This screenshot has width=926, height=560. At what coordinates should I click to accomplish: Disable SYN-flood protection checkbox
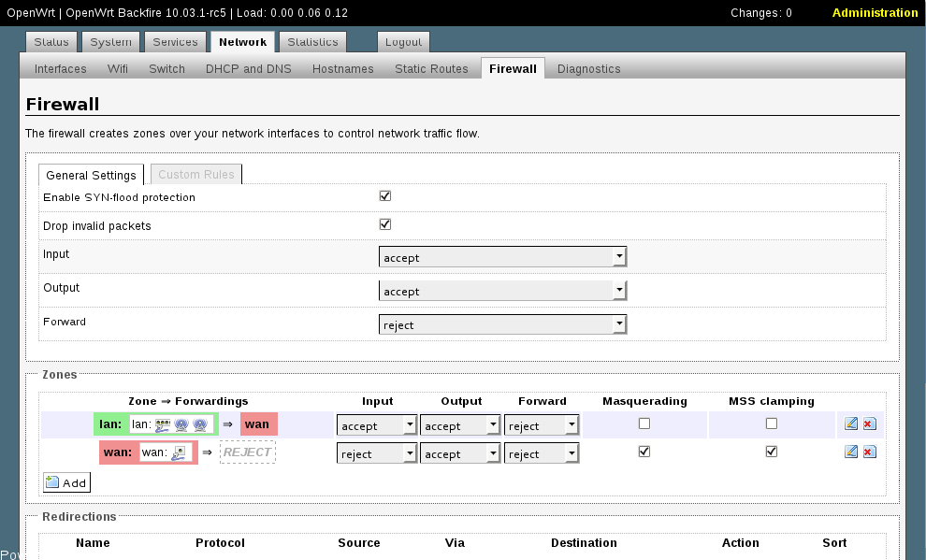point(384,196)
